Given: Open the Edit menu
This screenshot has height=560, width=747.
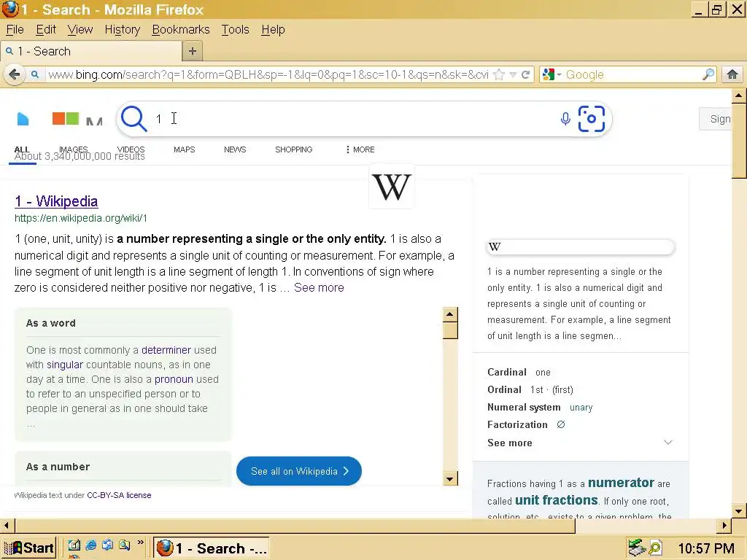Looking at the screenshot, I should [x=46, y=29].
